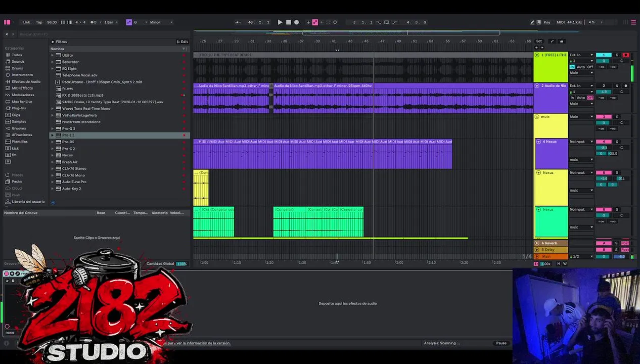Screen dimensions: 640x364
Task: Start playback with the Play button
Action: pos(280,22)
